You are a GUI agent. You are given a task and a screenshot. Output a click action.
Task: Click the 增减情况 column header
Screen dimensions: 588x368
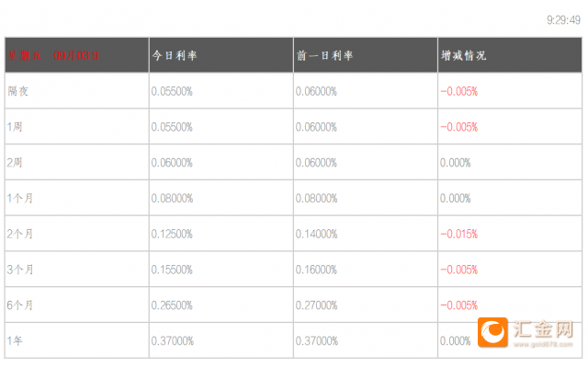pos(464,55)
